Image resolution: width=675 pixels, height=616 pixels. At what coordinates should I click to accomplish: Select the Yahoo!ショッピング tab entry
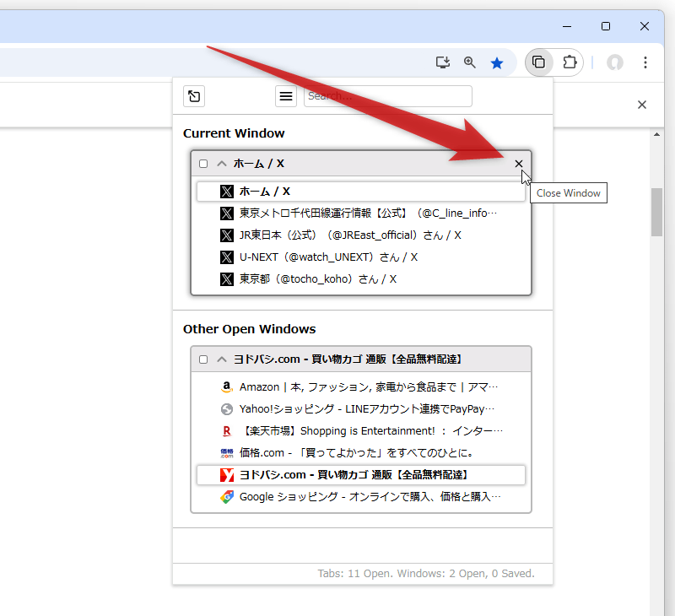click(x=361, y=409)
